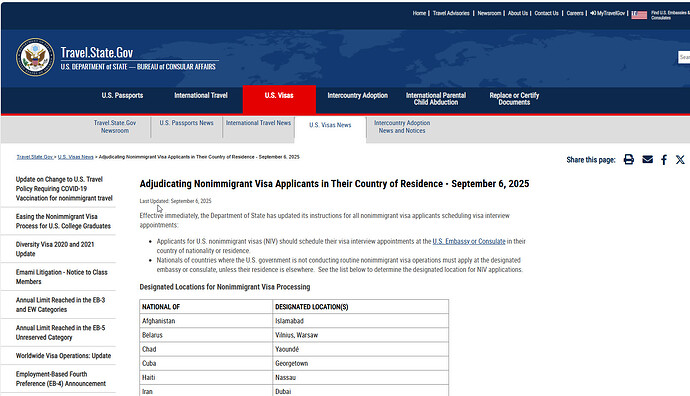This screenshot has height=396, width=690.
Task: Select the Chad table cell
Action: pyautogui.click(x=206, y=349)
